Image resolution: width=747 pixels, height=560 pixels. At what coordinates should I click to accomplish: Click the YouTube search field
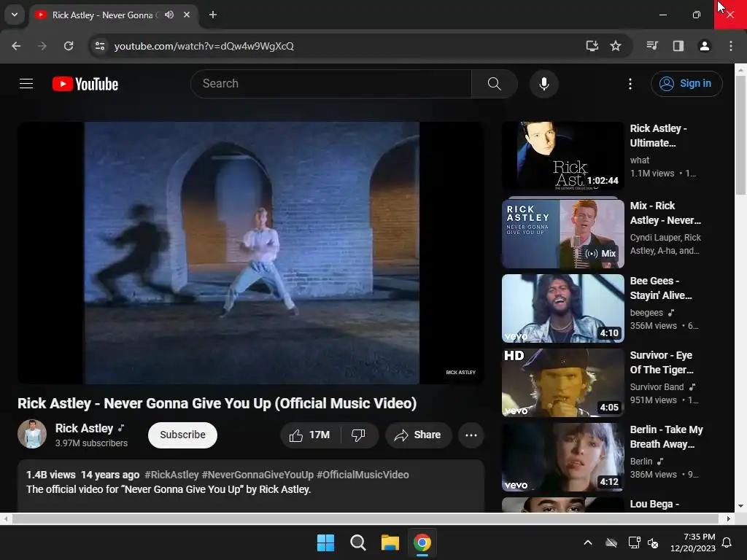tap(331, 84)
